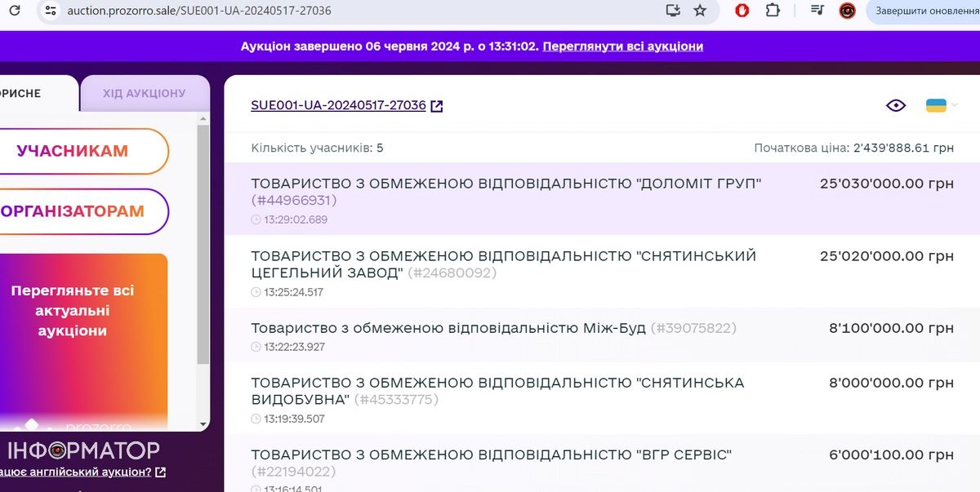This screenshot has height=492, width=980.
Task: Open the Ukrainian flag language selector
Action: tap(936, 104)
